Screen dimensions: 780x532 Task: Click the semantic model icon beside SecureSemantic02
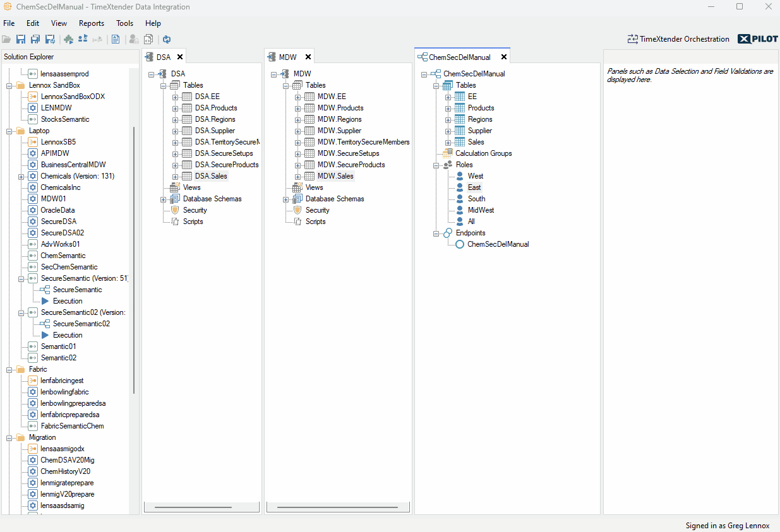(x=45, y=324)
